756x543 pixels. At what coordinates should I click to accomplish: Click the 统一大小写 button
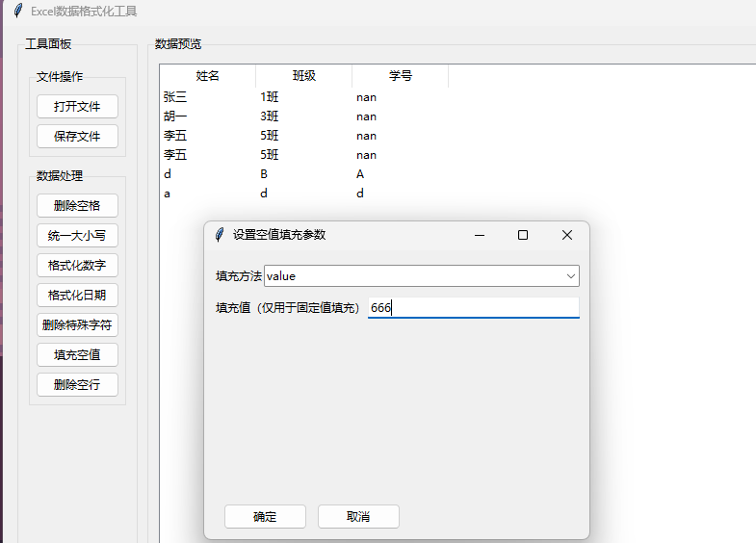[x=77, y=236]
